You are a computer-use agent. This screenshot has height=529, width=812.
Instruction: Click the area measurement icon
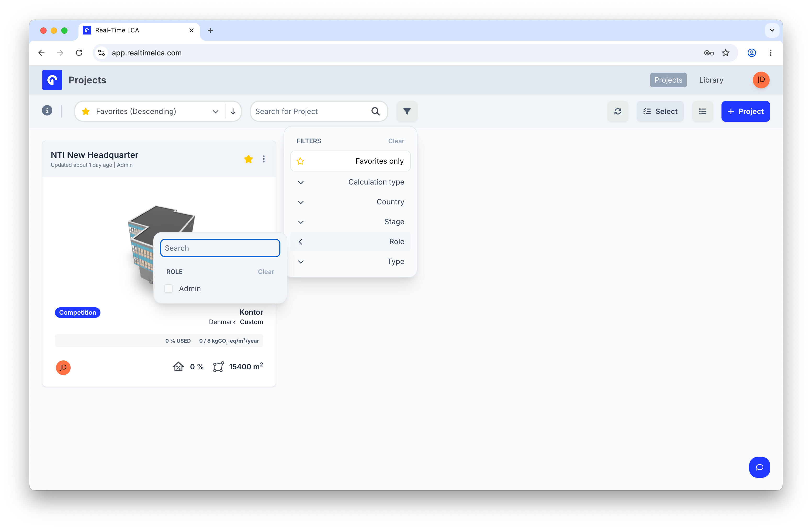pyautogui.click(x=218, y=367)
